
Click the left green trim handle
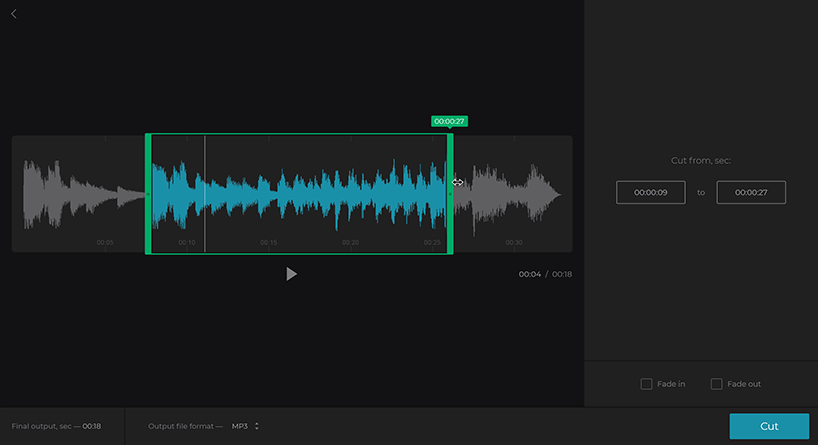[x=148, y=194]
